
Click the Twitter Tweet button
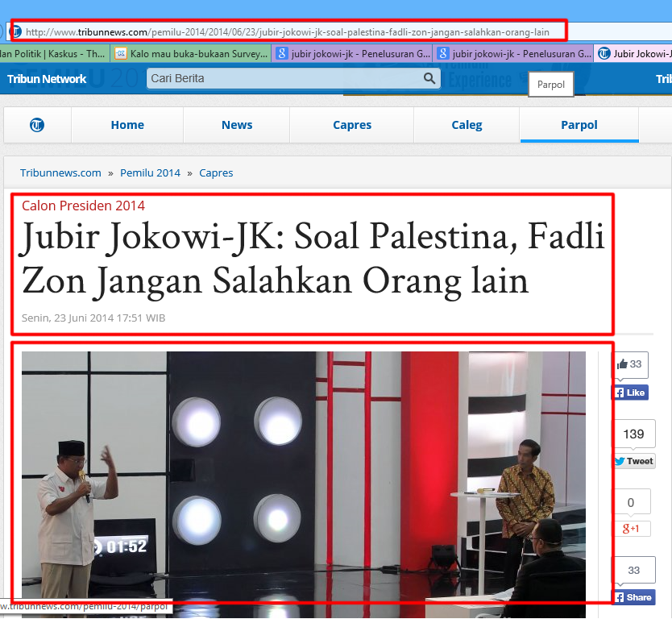634,461
